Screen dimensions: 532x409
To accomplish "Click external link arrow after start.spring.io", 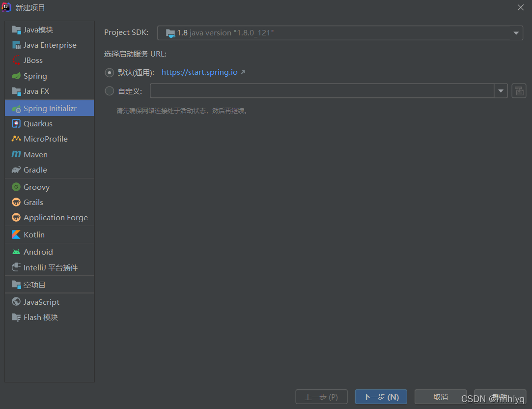I will click(x=243, y=72).
